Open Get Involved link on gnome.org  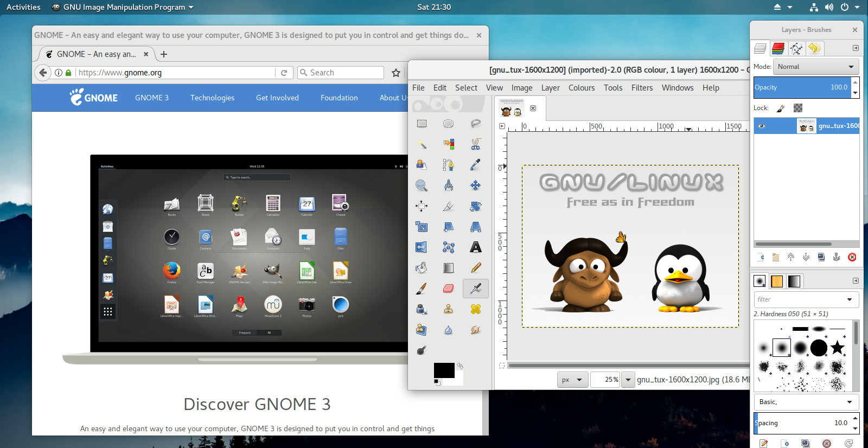click(277, 98)
